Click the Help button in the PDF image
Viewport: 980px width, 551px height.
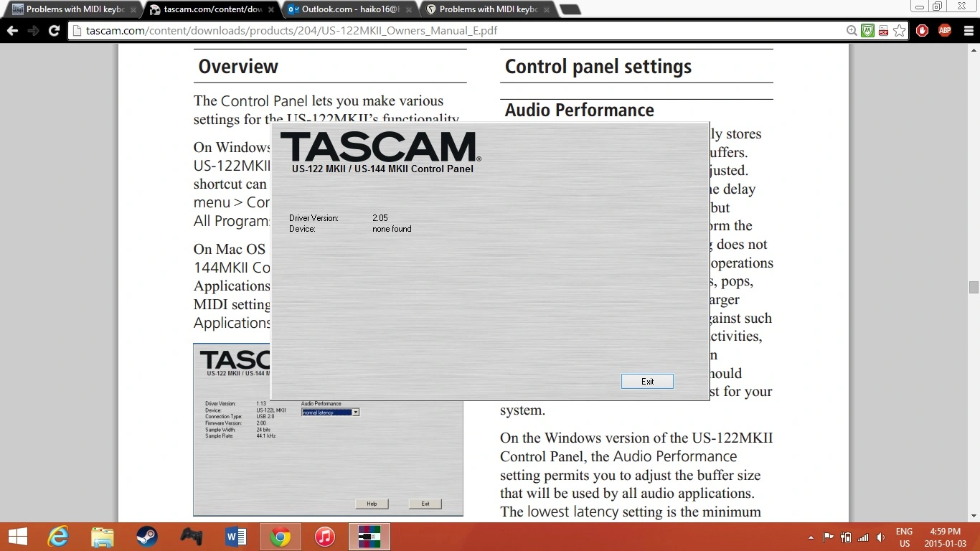point(372,504)
